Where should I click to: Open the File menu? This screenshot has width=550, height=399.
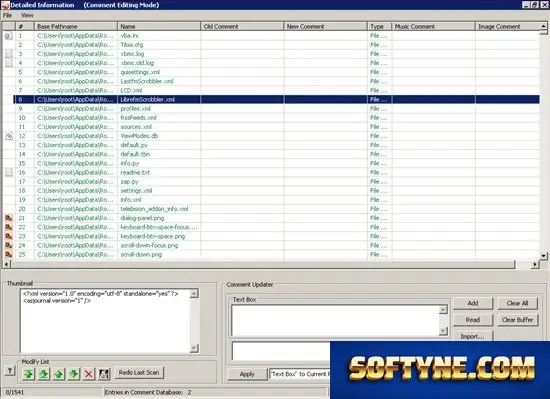pos(7,15)
